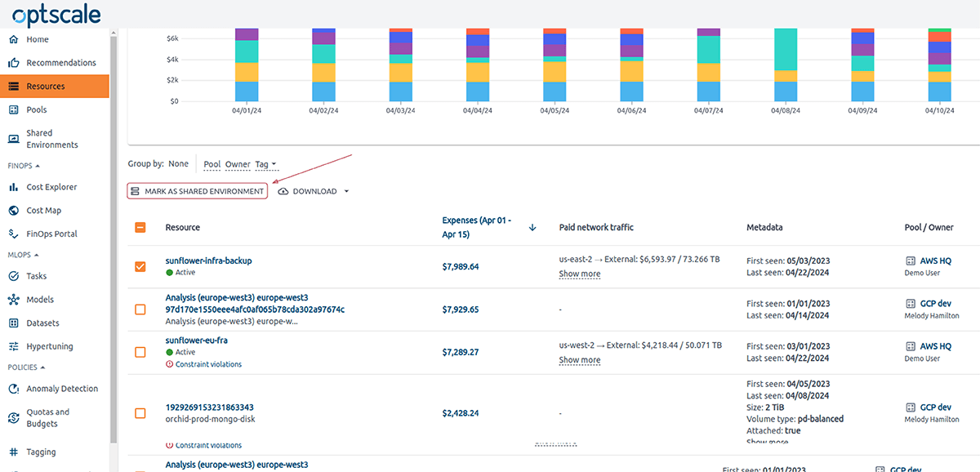Select Models under MLOPS
Screen dimensions: 980x472
41,299
